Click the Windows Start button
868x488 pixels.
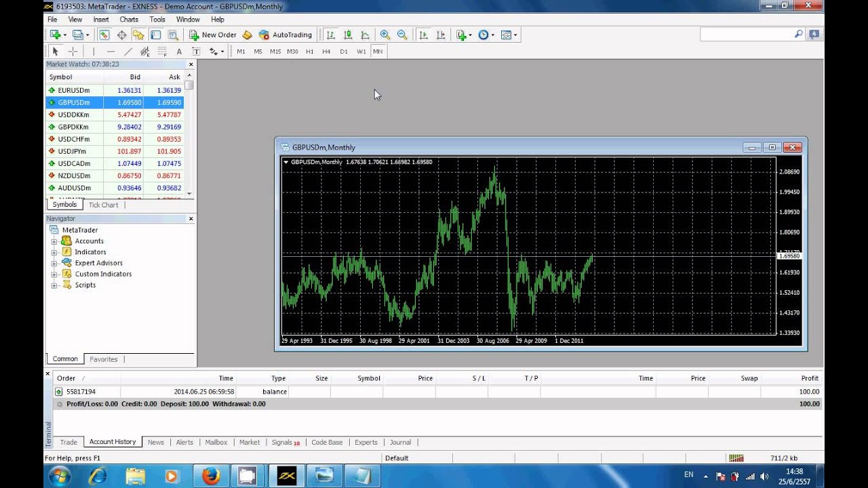coord(58,476)
